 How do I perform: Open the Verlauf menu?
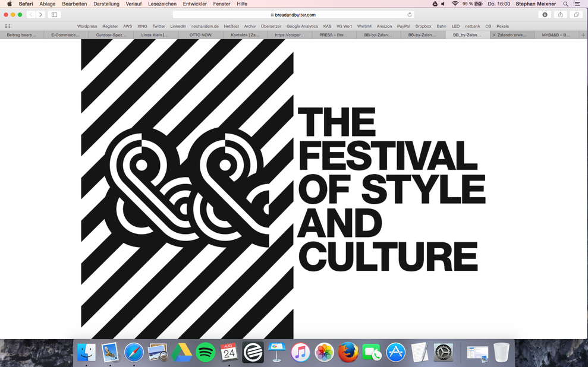134,4
